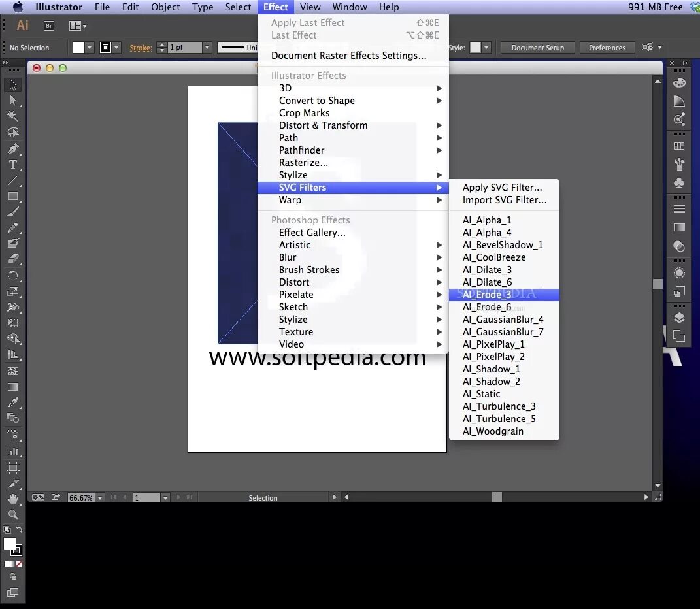This screenshot has width=700, height=609.
Task: Select the Paintbrush tool
Action: (x=13, y=212)
